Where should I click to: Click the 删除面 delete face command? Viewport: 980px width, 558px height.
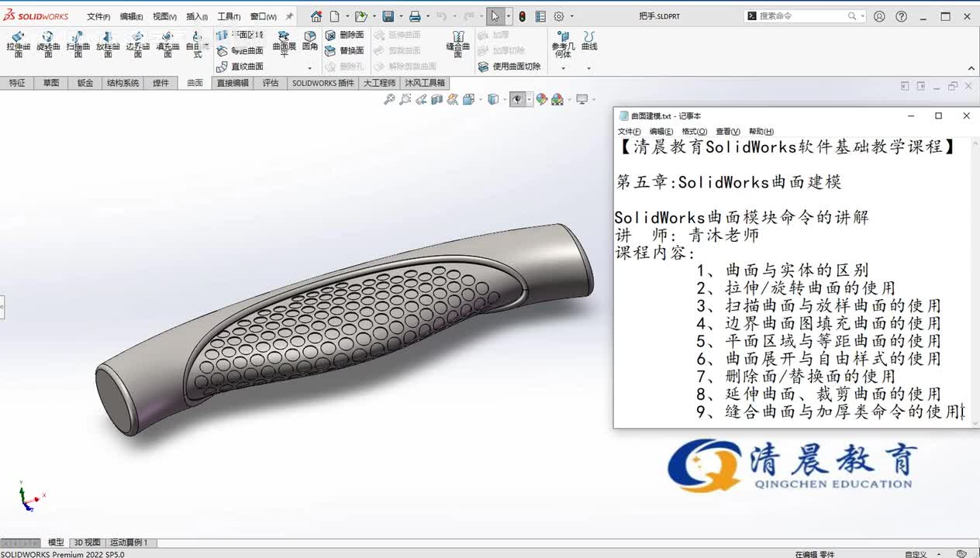point(345,35)
